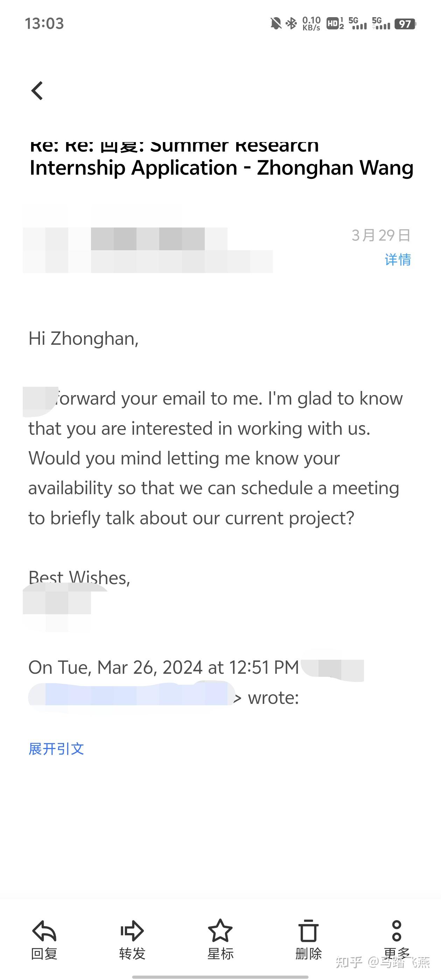Tap the network speed KB/s indicator
This screenshot has width=441, height=980.
point(311,23)
